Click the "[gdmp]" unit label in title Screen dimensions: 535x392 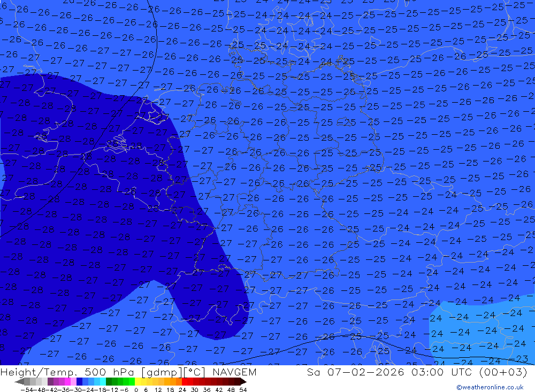[x=162, y=372]
